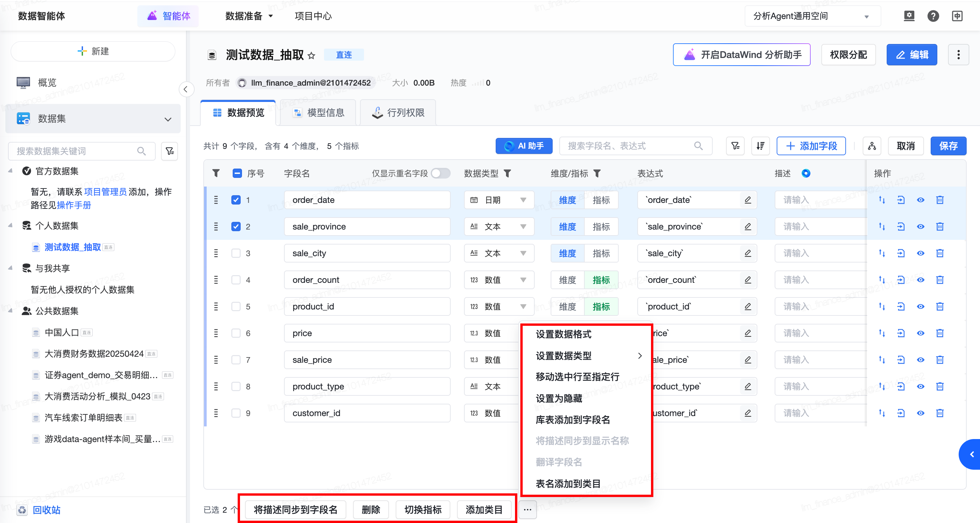Click the AI 助手 button
This screenshot has height=523, width=980.
coord(524,146)
